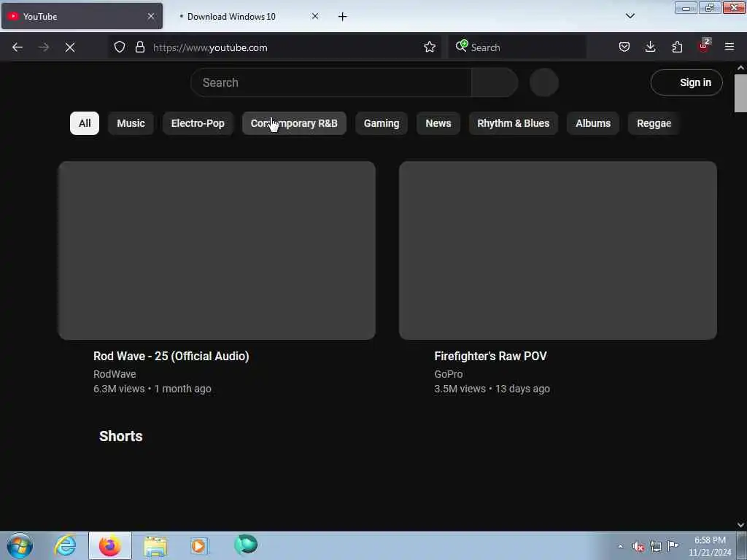Click the YouTube search submit button

click(495, 83)
